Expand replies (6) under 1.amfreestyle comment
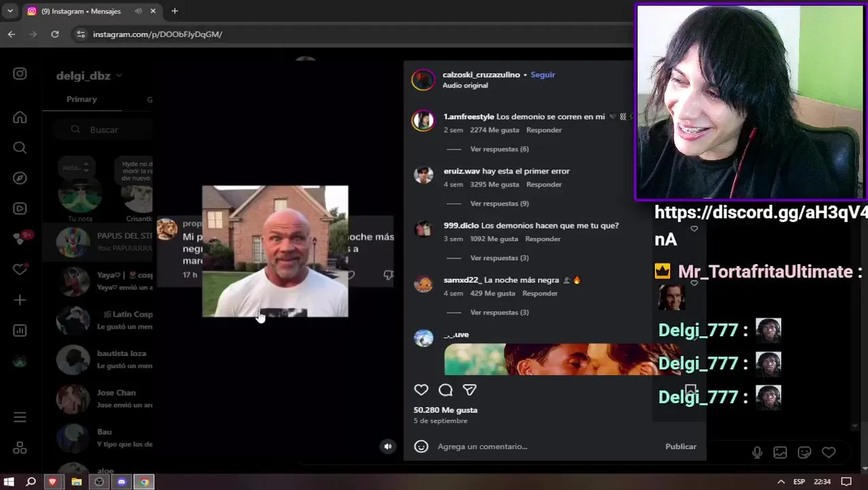Viewport: 868px width, 490px height. pyautogui.click(x=499, y=149)
